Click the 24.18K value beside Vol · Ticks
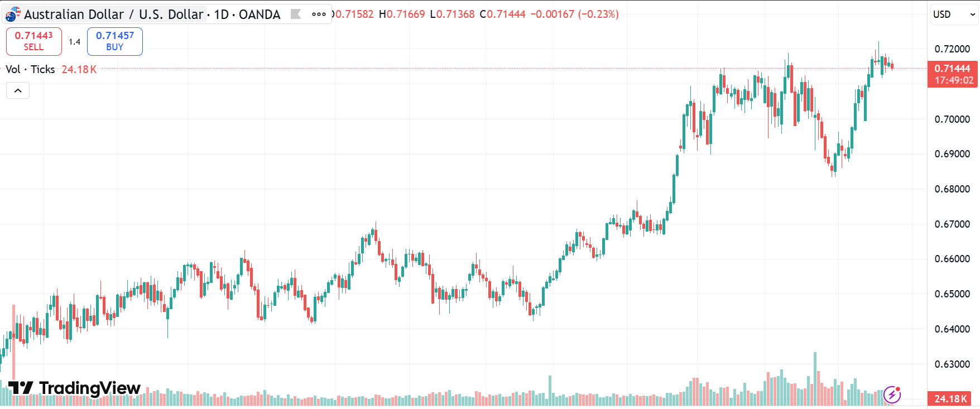 (79, 69)
